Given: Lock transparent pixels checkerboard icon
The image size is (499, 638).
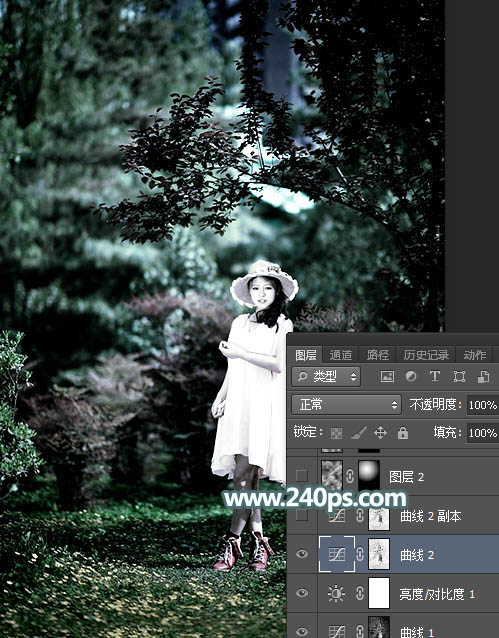Looking at the screenshot, I should [336, 433].
